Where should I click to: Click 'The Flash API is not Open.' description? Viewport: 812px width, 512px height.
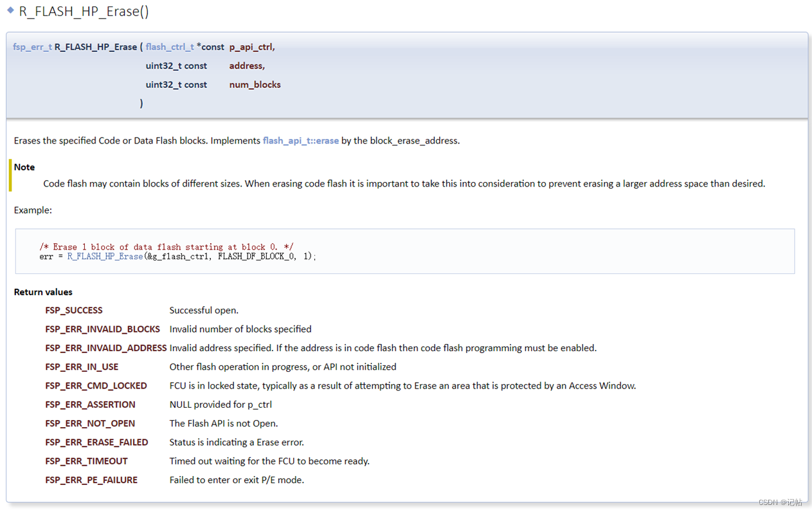(x=224, y=423)
